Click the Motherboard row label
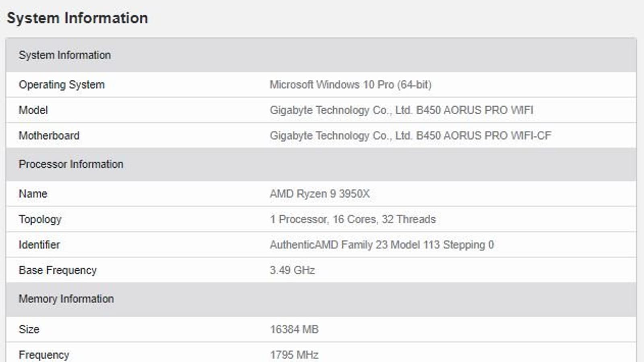 (49, 136)
